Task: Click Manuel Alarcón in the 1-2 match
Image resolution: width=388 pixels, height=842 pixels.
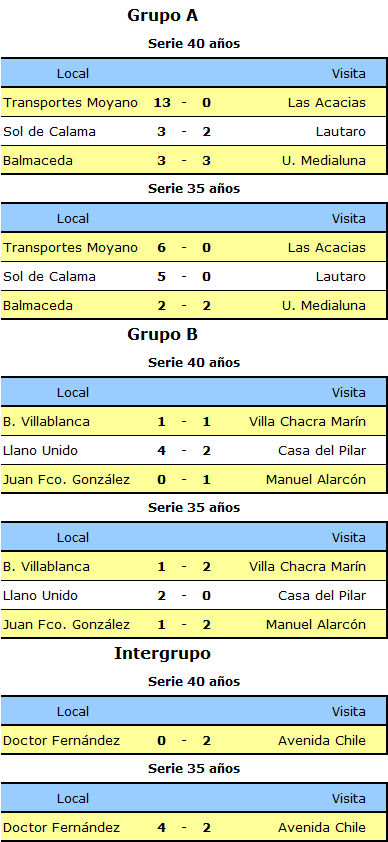Action: pyautogui.click(x=316, y=625)
